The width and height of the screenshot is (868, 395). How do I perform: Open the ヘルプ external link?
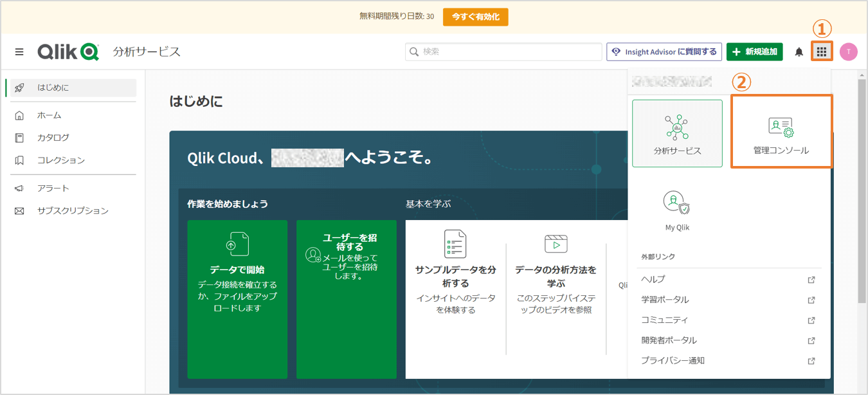653,280
